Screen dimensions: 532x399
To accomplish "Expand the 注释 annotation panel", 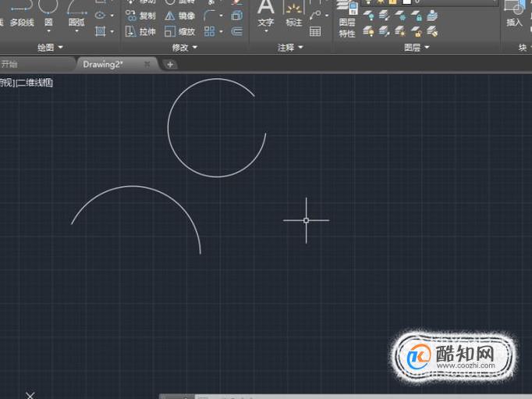I will tap(290, 47).
